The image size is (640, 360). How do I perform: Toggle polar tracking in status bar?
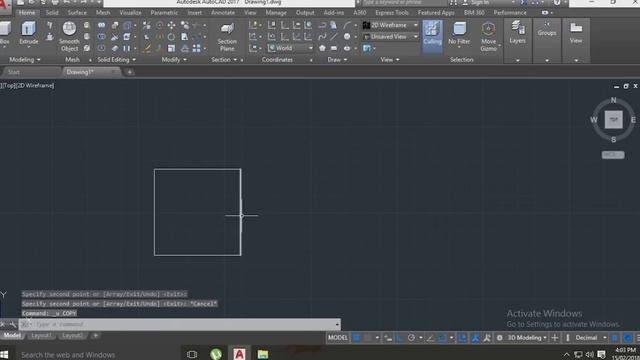click(x=411, y=338)
